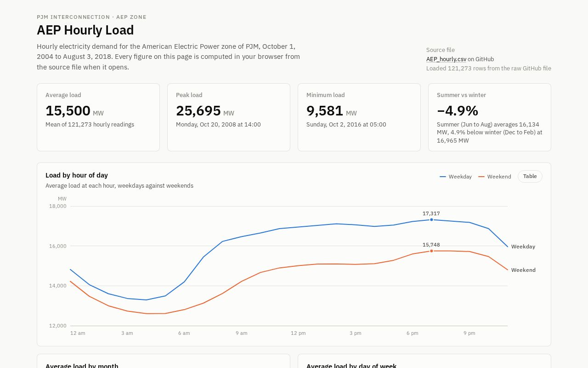The image size is (588, 368).
Task: Click the 14,000 y-axis tick label
Action: (58, 286)
